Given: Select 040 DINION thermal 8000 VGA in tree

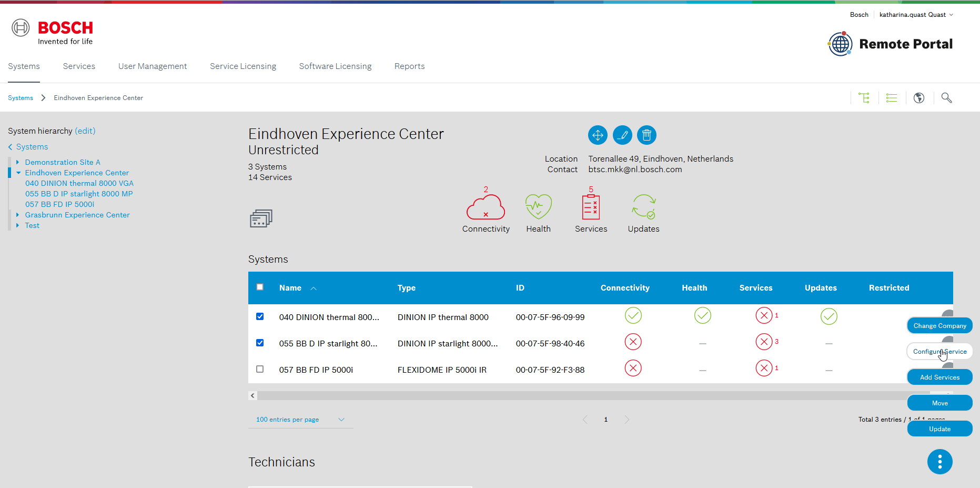Looking at the screenshot, I should coord(79,183).
